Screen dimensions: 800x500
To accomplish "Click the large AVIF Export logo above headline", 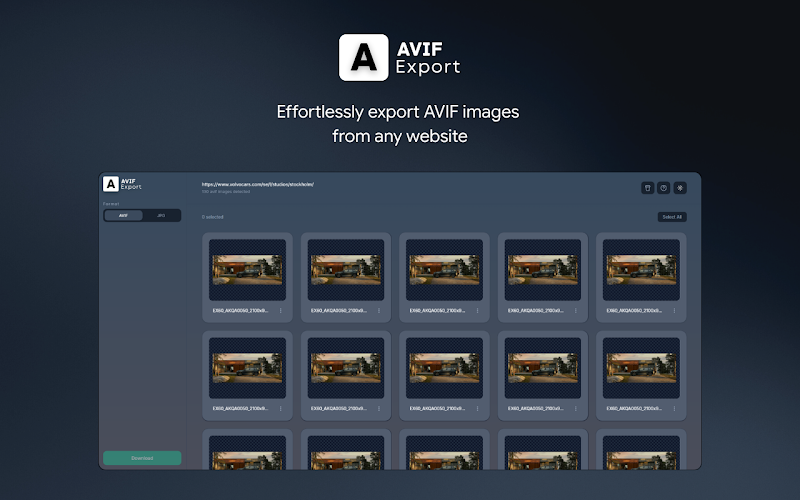I will coord(399,57).
